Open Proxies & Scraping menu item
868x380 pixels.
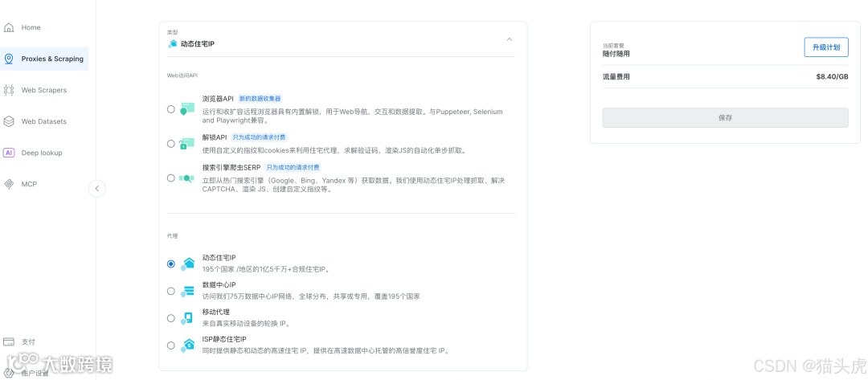click(x=44, y=59)
